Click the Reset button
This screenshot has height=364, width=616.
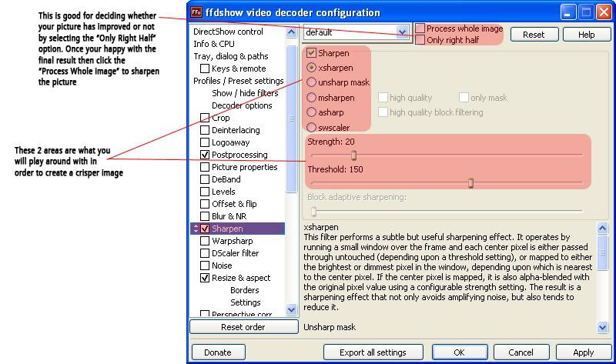(534, 35)
